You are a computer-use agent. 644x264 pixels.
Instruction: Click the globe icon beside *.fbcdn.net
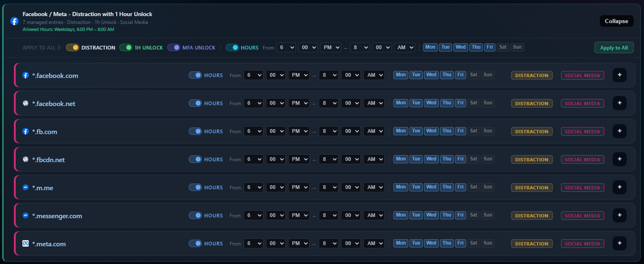26,160
